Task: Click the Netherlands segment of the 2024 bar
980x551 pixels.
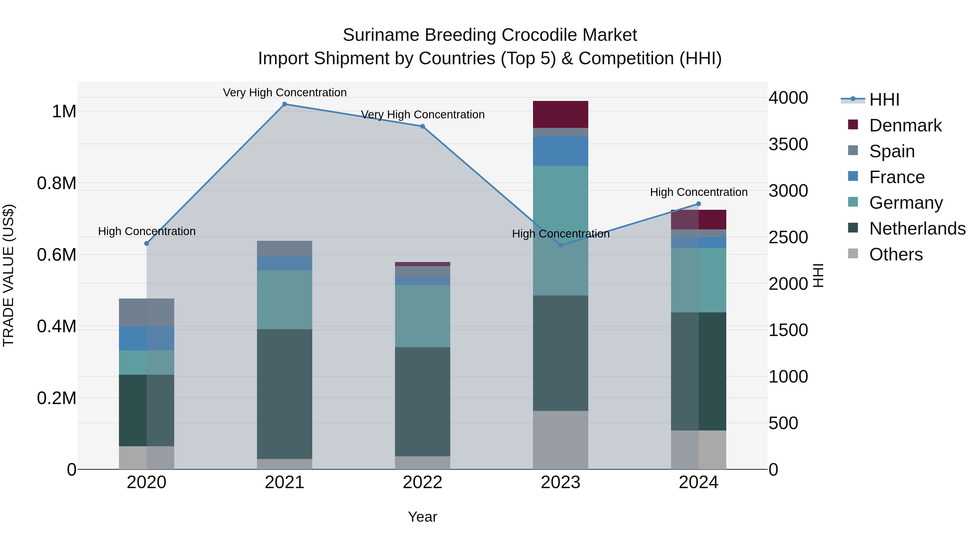Action: 699,371
